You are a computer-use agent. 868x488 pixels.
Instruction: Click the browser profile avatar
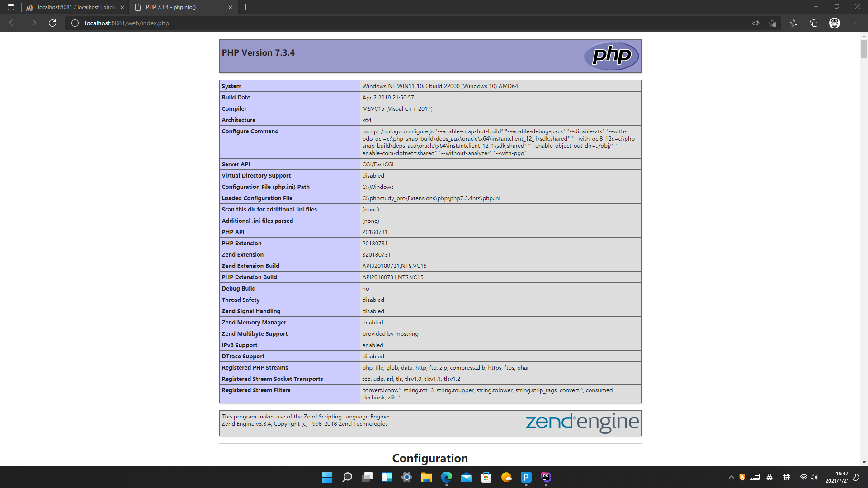pos(834,23)
